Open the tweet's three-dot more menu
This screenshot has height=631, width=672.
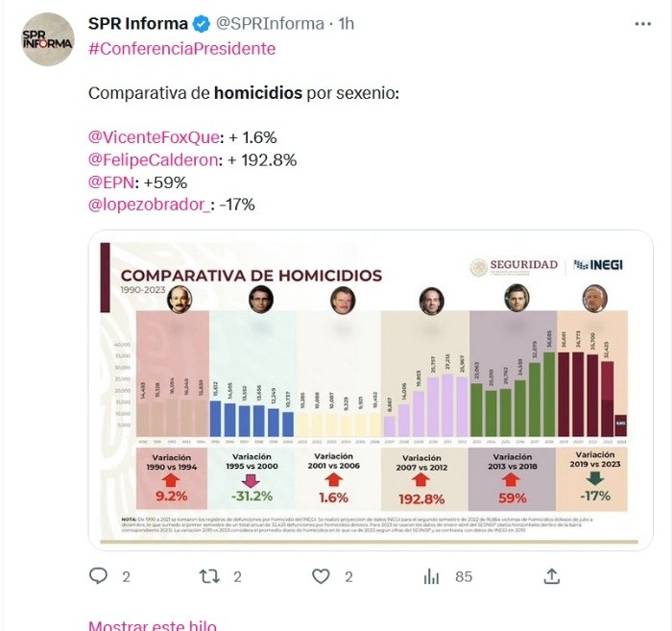tap(643, 24)
